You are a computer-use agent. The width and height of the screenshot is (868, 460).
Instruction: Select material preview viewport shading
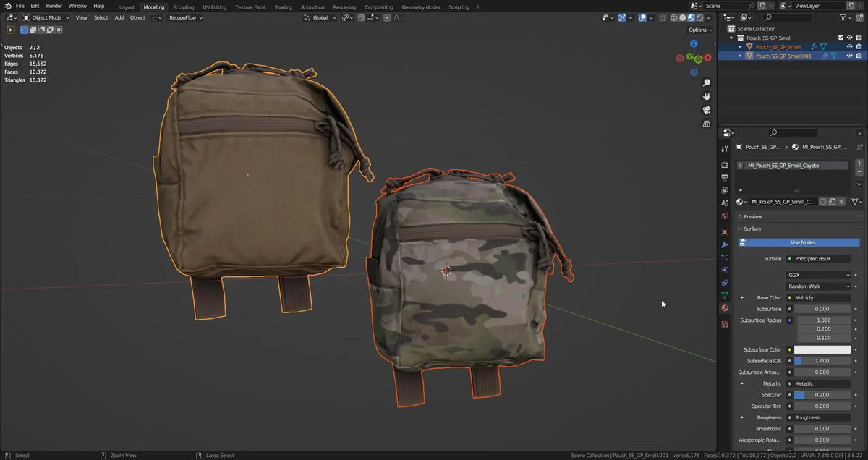pos(692,17)
